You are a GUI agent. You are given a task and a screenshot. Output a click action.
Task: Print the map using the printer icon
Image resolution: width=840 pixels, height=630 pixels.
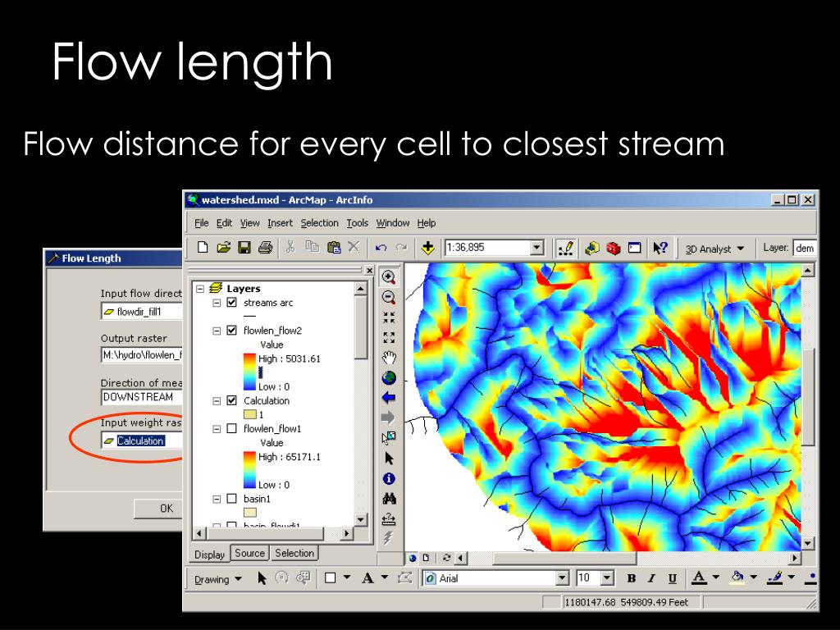[265, 248]
